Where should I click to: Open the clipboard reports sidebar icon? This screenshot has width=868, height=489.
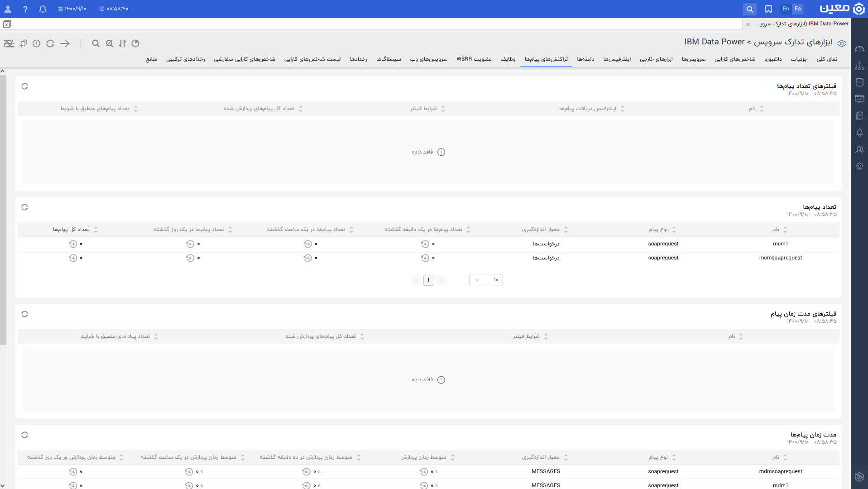click(x=859, y=116)
